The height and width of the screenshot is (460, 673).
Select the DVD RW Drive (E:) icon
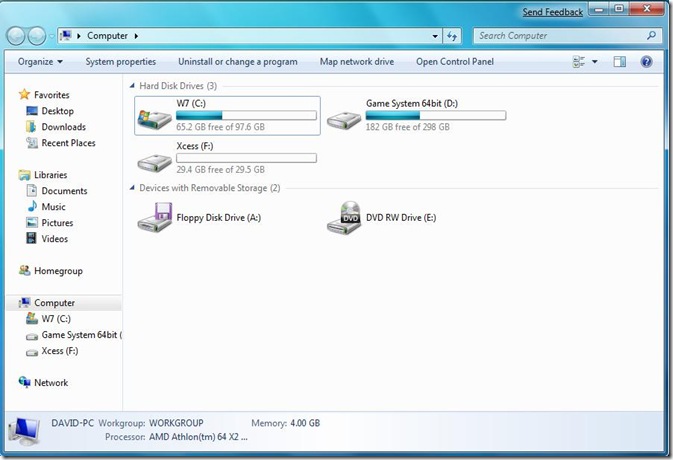[344, 217]
